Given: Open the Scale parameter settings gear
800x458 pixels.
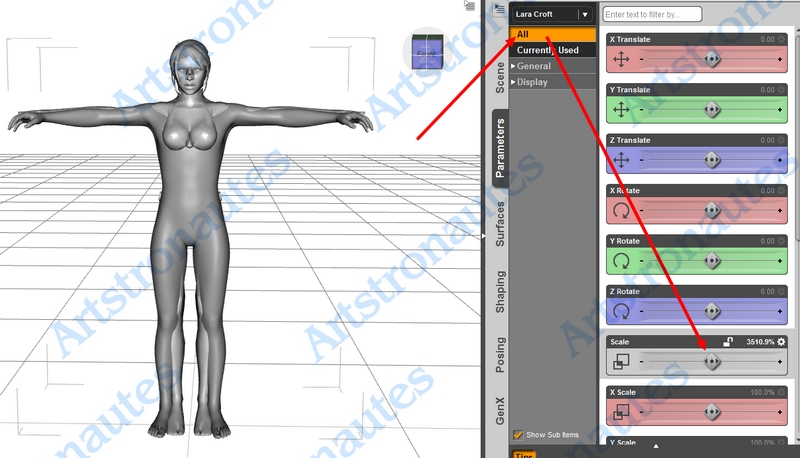Looking at the screenshot, I should (781, 342).
